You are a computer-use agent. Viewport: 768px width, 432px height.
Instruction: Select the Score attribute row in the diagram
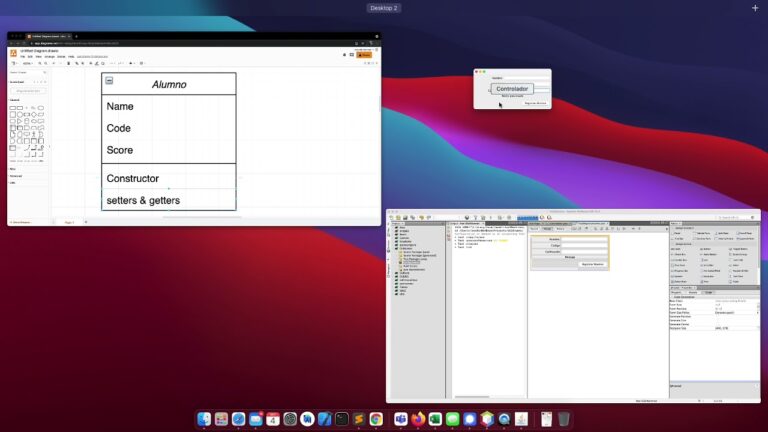point(169,150)
